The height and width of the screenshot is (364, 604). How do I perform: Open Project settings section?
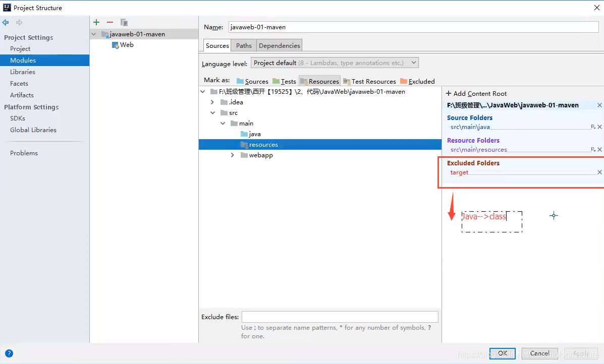[20, 49]
